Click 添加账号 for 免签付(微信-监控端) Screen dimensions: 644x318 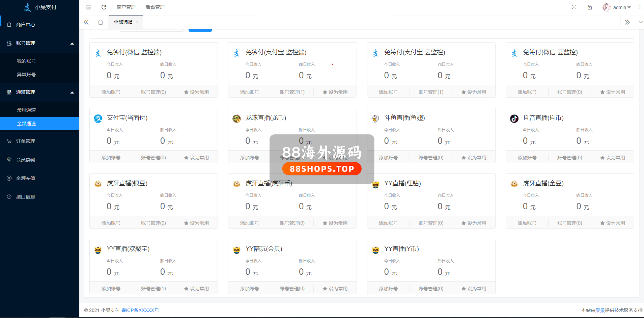coord(111,92)
